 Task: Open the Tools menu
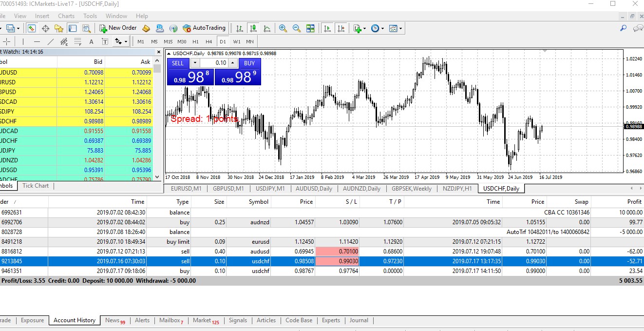coord(90,16)
